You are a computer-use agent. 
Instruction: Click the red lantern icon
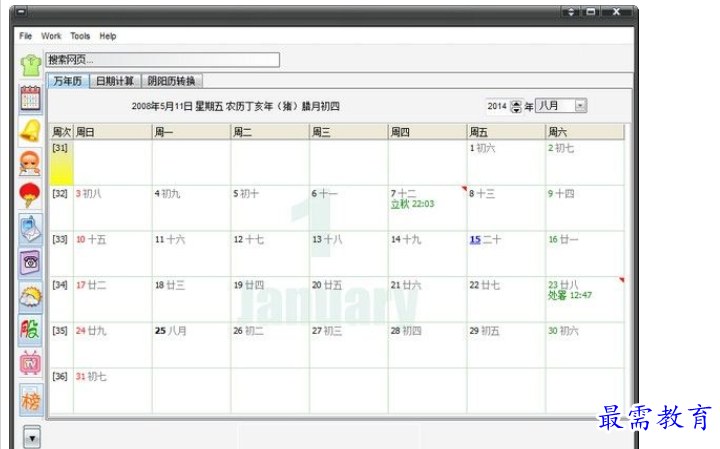click(x=31, y=196)
